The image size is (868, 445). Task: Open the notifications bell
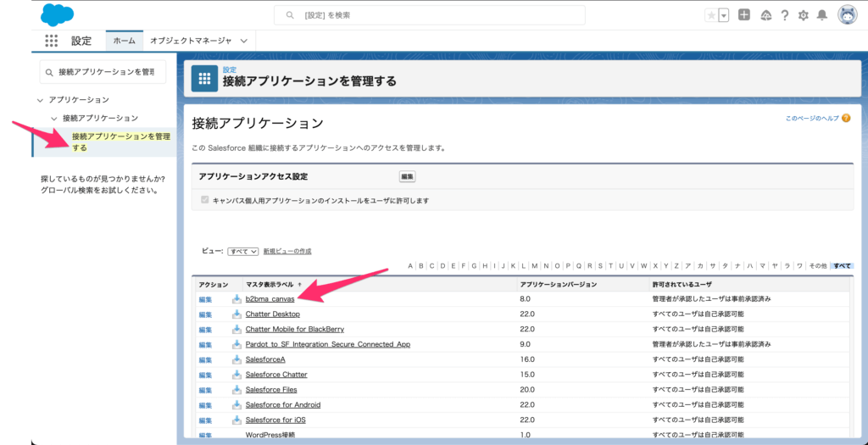point(821,15)
